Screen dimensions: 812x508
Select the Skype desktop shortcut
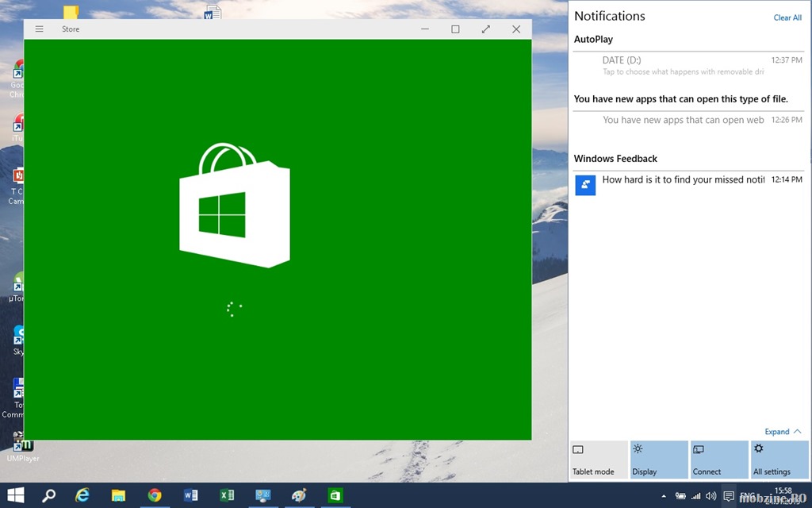(x=18, y=340)
